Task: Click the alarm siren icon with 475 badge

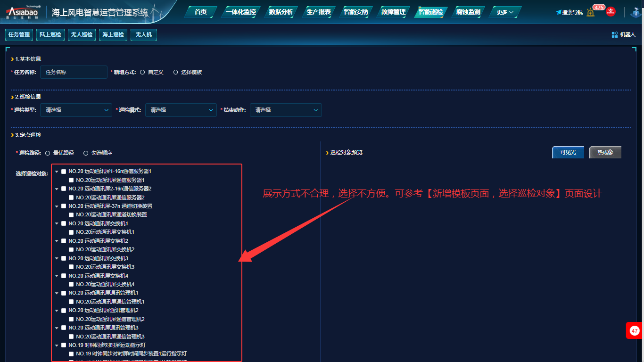Action: pos(591,12)
